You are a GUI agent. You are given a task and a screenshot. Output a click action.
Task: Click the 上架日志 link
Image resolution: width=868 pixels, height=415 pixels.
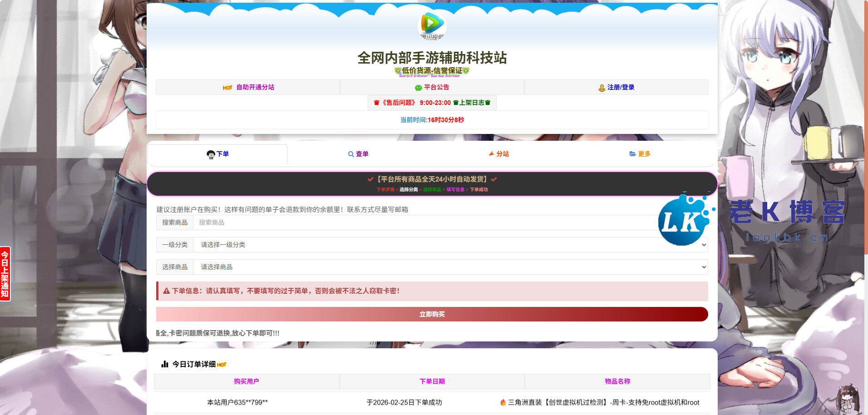coord(473,103)
